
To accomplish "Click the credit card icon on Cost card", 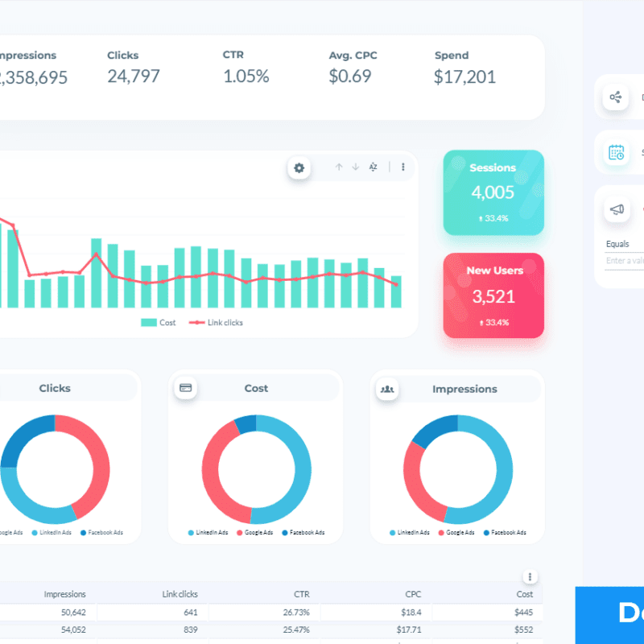I will [186, 388].
